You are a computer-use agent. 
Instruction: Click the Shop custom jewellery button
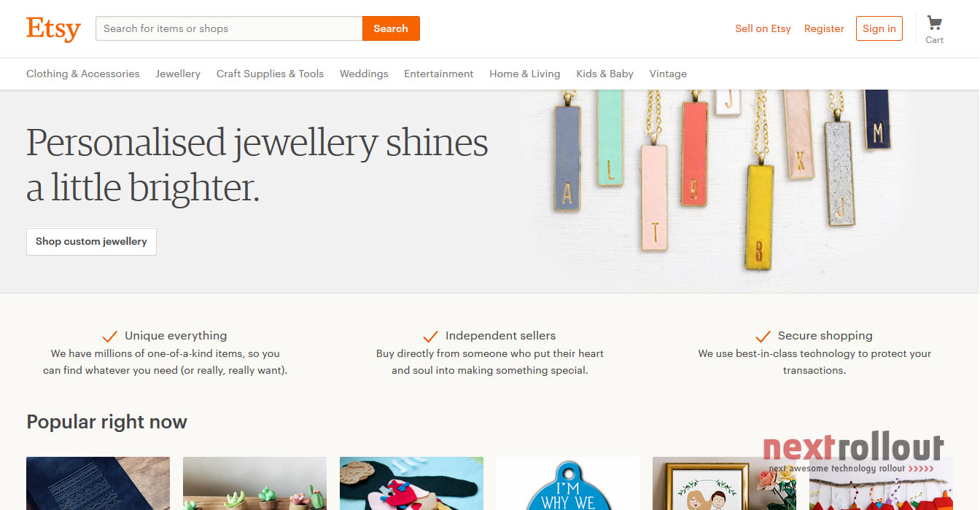(91, 242)
